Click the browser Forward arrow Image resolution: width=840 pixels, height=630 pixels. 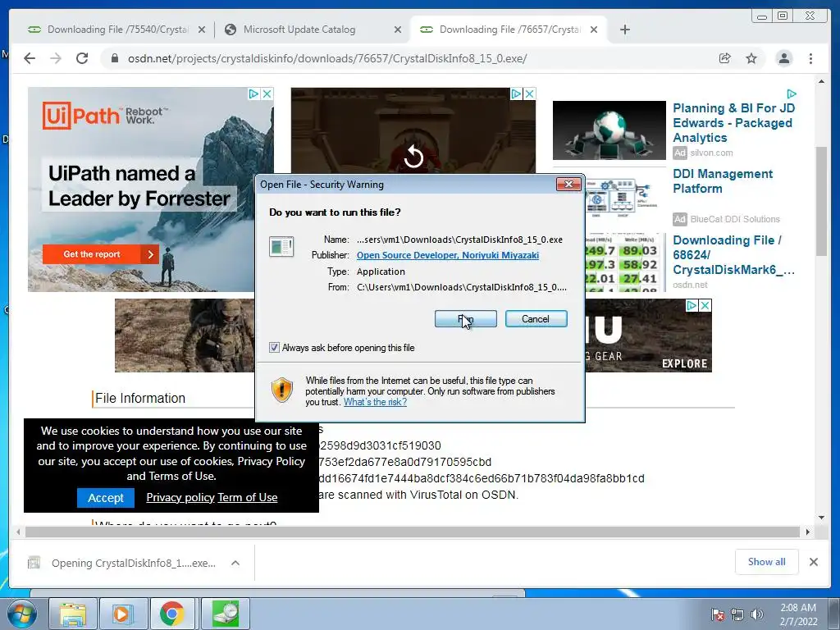56,58
